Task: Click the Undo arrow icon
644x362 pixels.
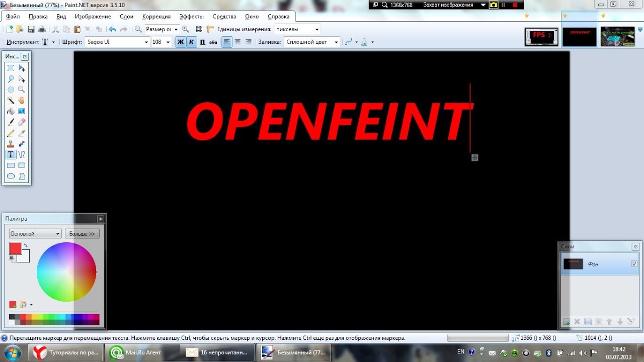Action: (113, 29)
